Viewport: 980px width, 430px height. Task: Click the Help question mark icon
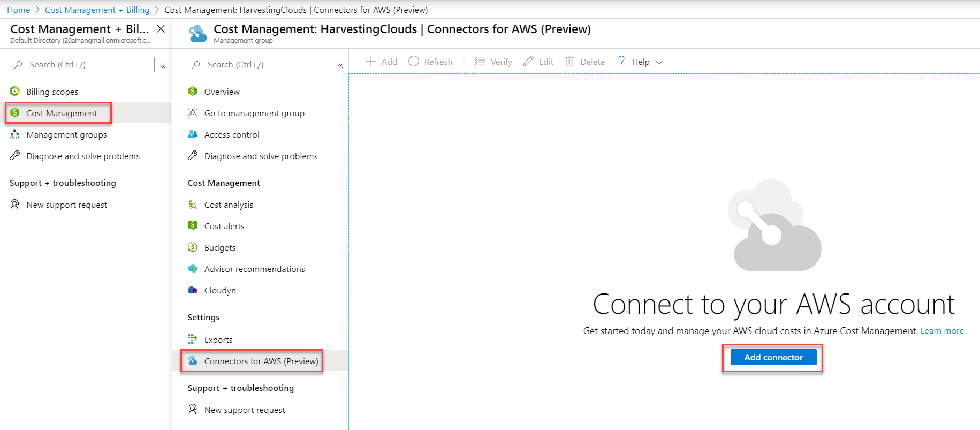(621, 62)
